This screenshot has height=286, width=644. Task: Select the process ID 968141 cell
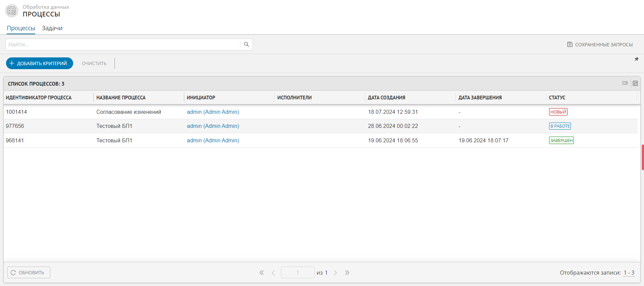click(15, 140)
